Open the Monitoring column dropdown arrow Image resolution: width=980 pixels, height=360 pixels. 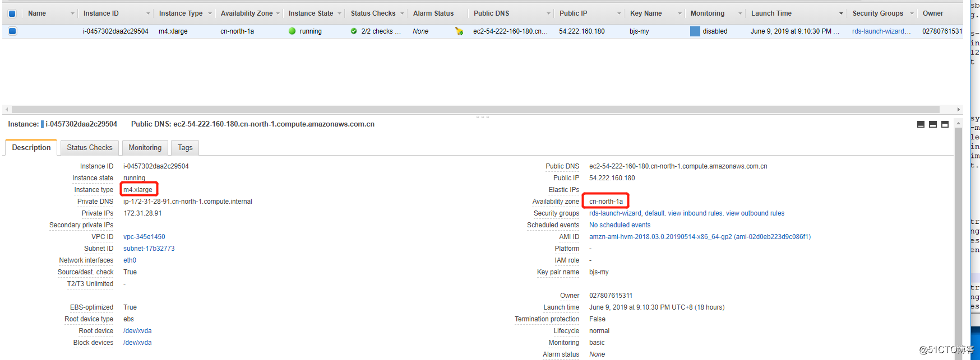pos(740,13)
